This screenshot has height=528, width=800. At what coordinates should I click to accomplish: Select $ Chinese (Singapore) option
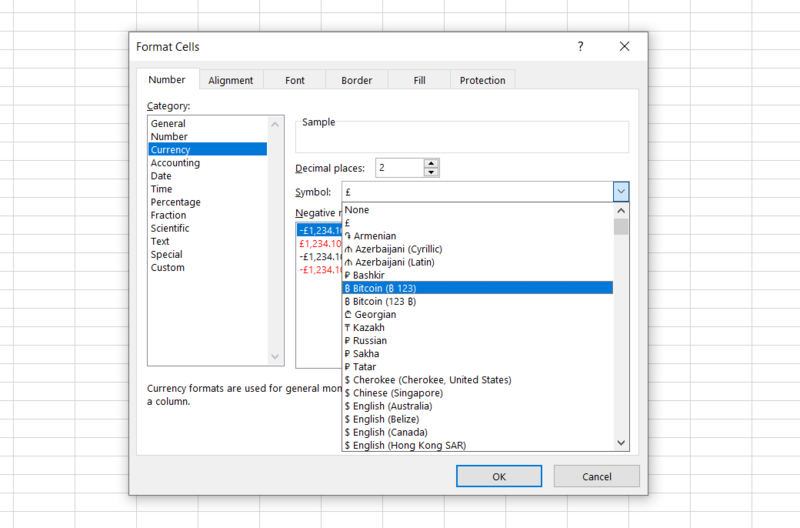[478, 393]
